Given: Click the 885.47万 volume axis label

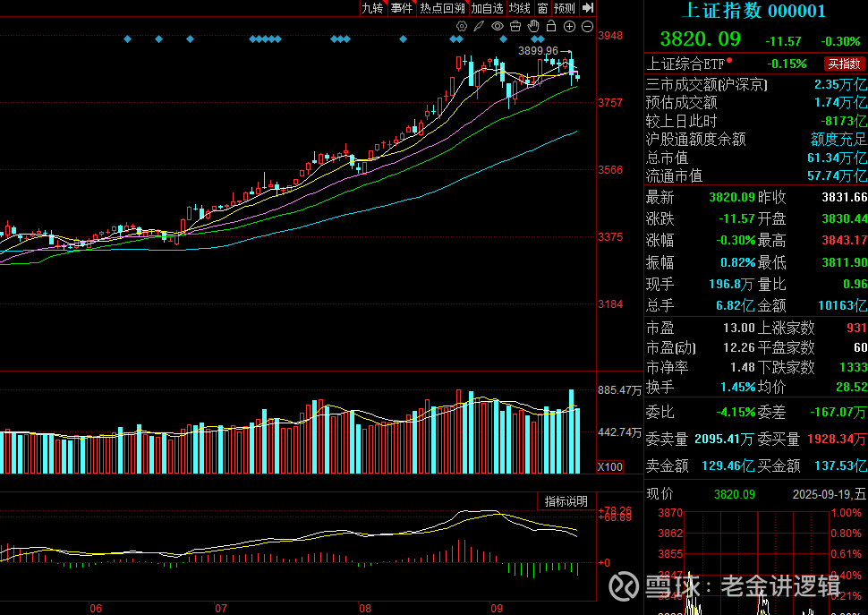Looking at the screenshot, I should [x=619, y=390].
